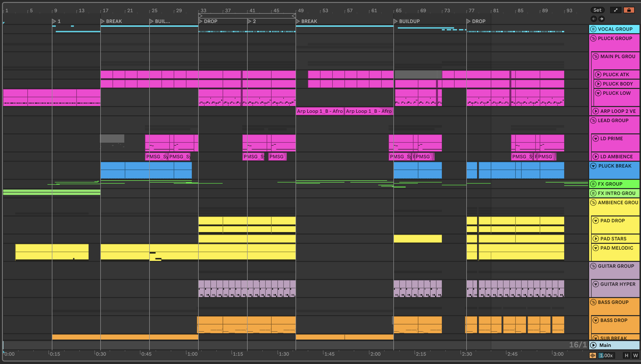Click the VOCAL GROUP group icon
Screen dimensions: 641x364
click(593, 29)
